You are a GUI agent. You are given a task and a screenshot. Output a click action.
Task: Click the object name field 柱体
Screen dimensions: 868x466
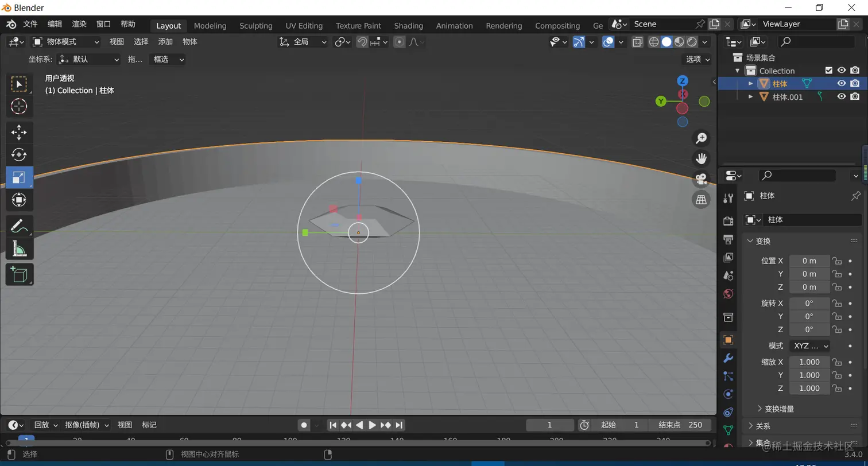point(813,220)
